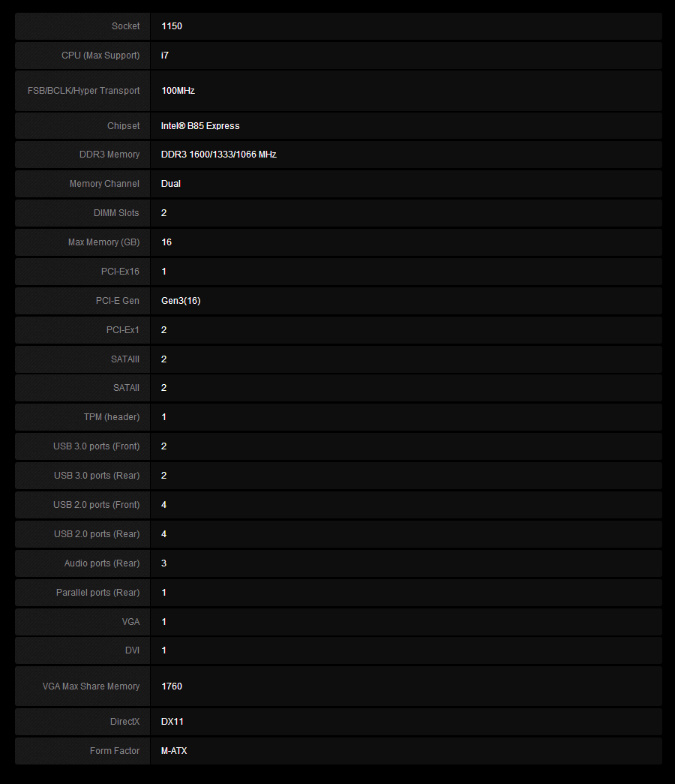Click the Max Memory (GB) label
This screenshot has height=784, width=675.
pyautogui.click(x=103, y=242)
